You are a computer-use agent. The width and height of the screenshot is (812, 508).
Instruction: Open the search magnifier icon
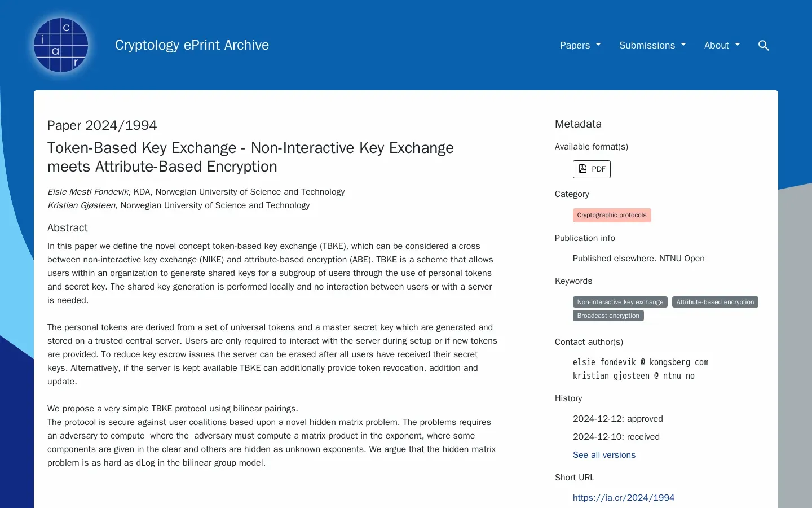click(x=764, y=45)
